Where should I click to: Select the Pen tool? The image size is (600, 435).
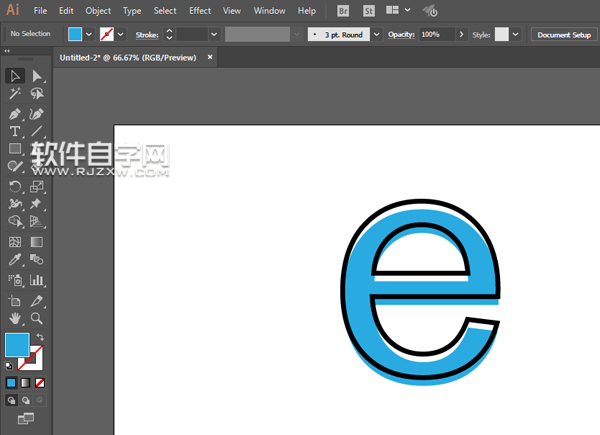[x=15, y=114]
